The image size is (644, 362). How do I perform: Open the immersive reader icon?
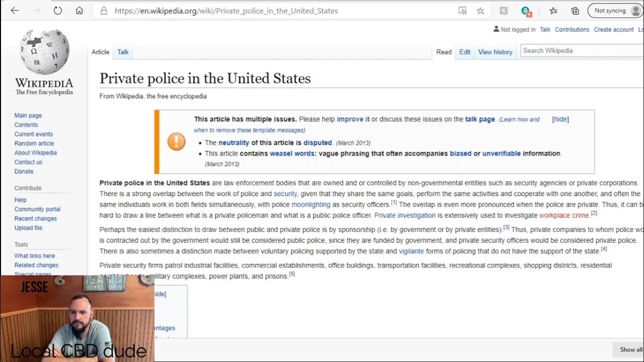point(462,11)
